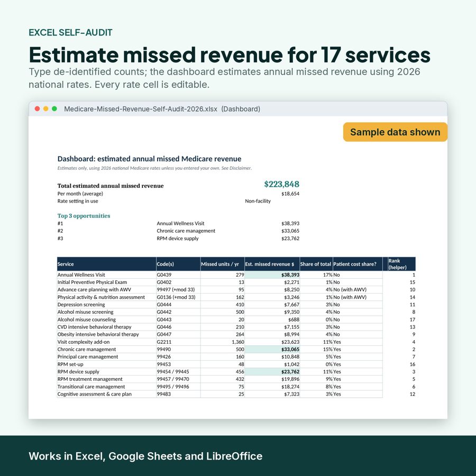Click the 'Sample data shown' badge
476x476 pixels.
coord(395,132)
